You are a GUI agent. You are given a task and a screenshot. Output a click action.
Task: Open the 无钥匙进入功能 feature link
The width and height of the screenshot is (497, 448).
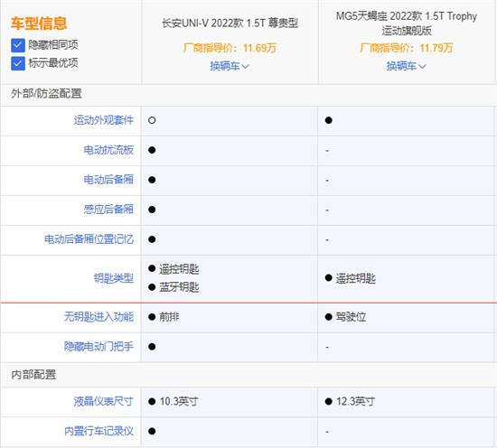click(98, 316)
